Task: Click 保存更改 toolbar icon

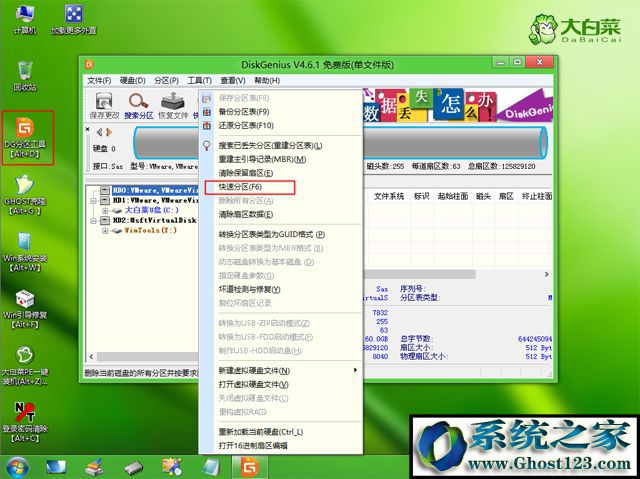Action: pyautogui.click(x=104, y=106)
